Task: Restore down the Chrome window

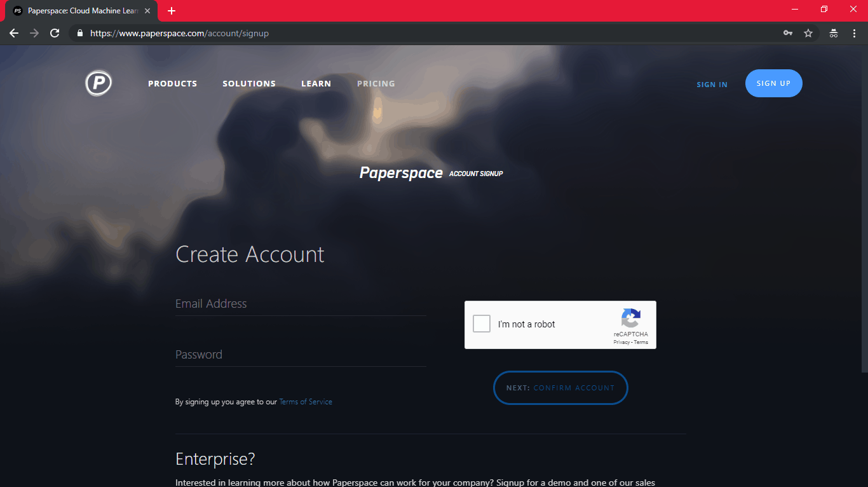Action: tap(824, 9)
